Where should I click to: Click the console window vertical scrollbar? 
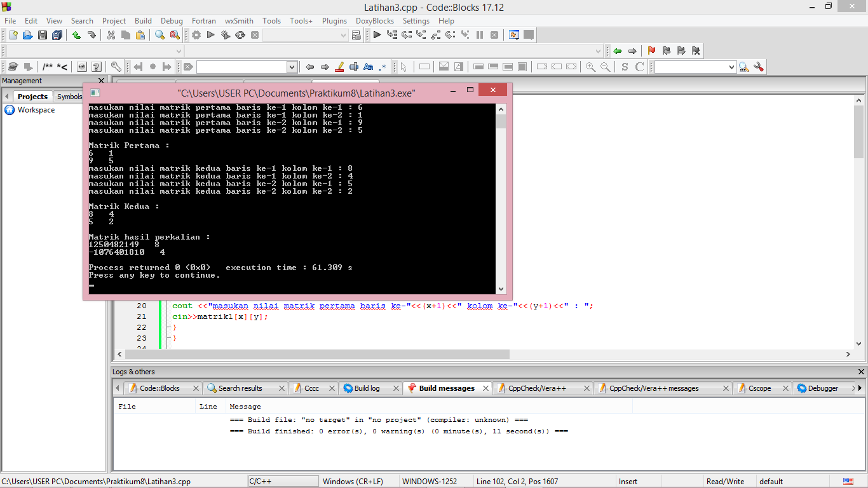tap(501, 199)
